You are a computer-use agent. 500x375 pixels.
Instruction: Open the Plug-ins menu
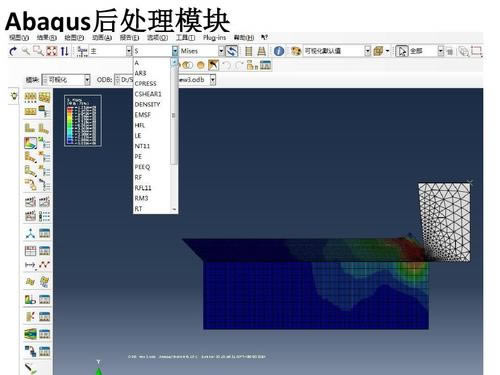pos(214,38)
